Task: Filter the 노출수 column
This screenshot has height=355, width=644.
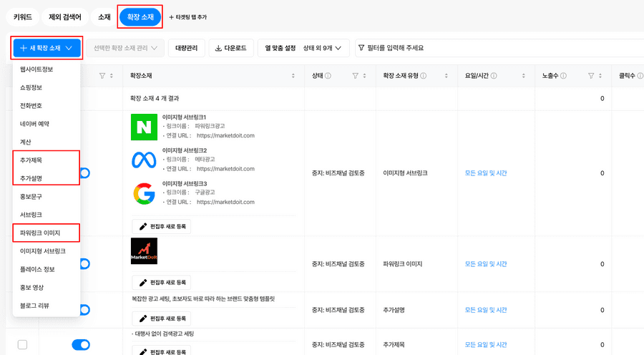Action: click(591, 76)
